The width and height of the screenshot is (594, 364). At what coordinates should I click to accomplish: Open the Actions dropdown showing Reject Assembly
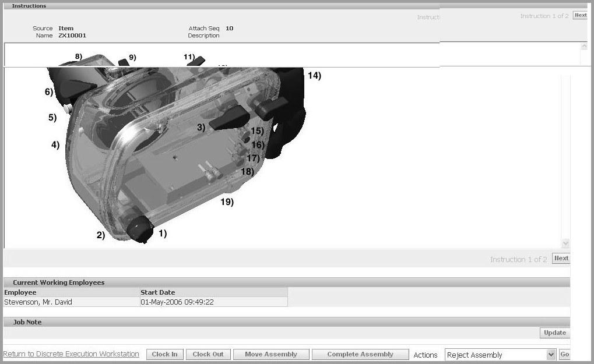(x=500, y=355)
